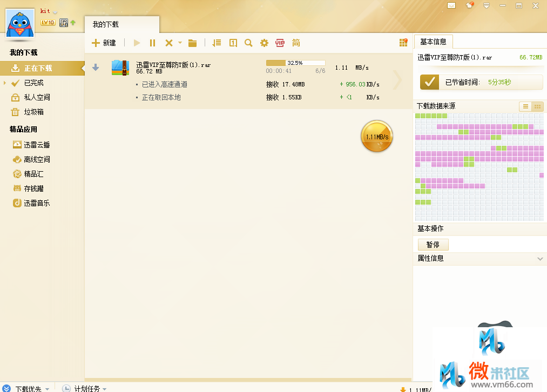The width and height of the screenshot is (547, 392).
Task: Click the R badge icon near username
Action: [x=64, y=23]
